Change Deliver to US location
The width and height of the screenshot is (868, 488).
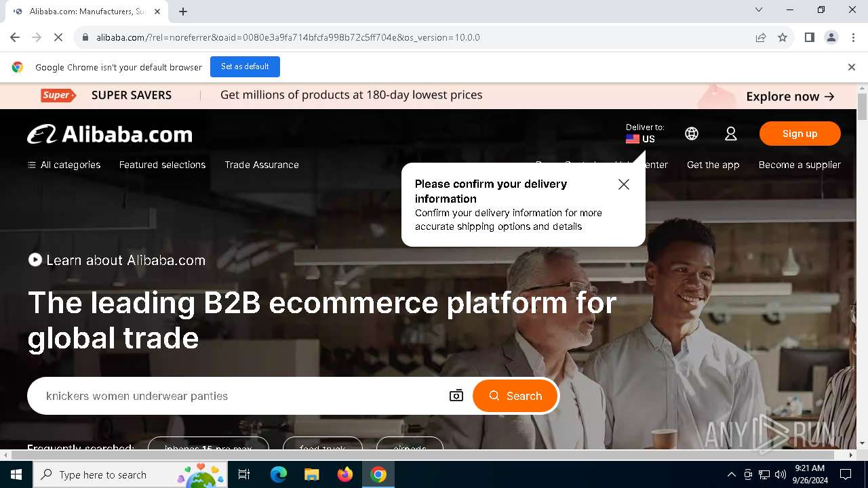tap(644, 134)
